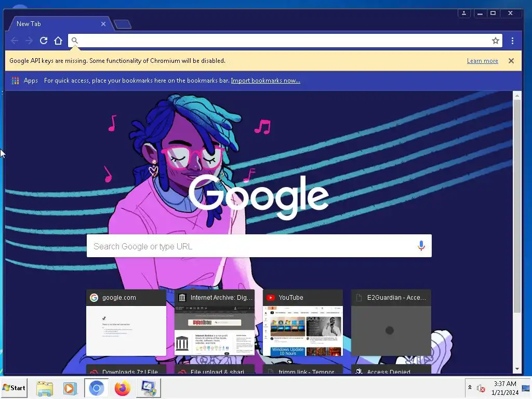Open the File upload & sharing tile
The image size is (532, 399).
tap(215, 369)
